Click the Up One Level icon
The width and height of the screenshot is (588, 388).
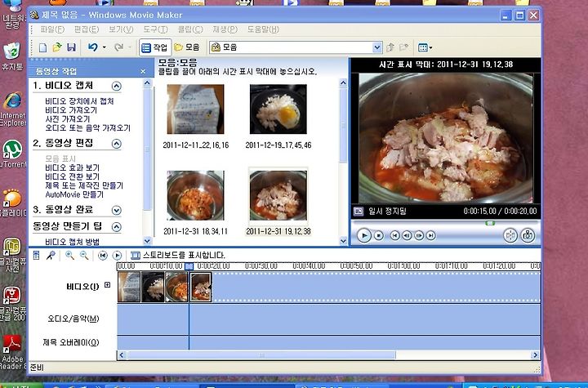[x=390, y=47]
